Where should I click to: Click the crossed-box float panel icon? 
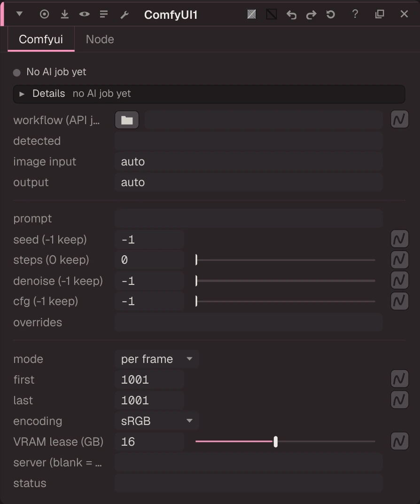(252, 14)
